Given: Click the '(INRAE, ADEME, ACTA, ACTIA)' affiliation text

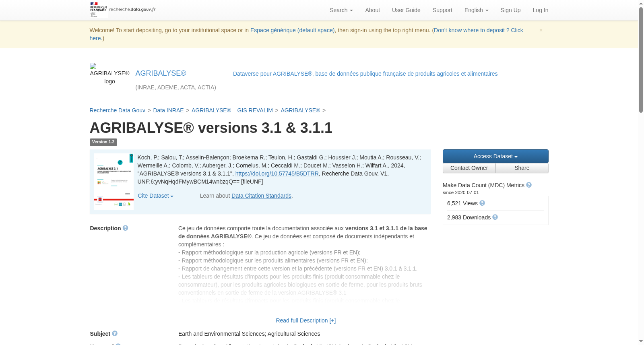Looking at the screenshot, I should [176, 87].
